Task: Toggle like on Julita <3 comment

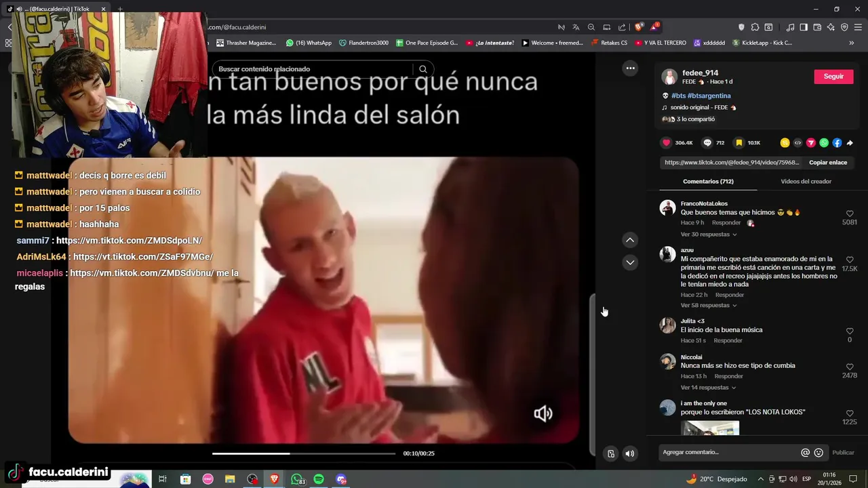Action: pos(850,331)
